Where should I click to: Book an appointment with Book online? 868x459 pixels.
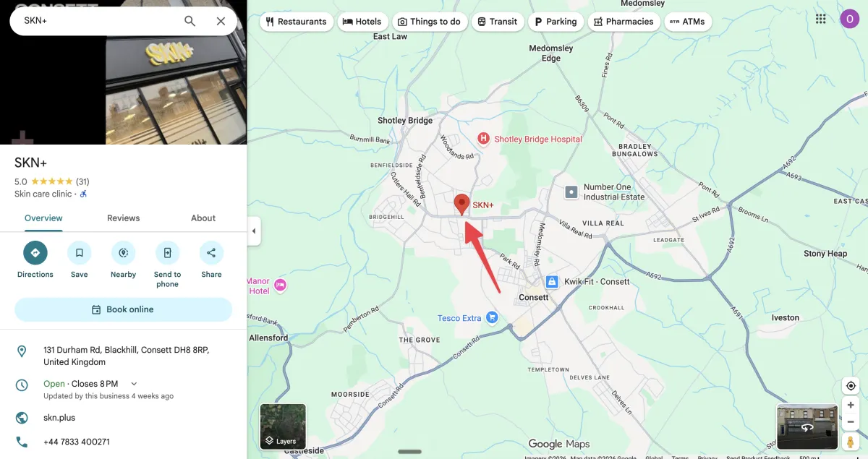click(x=123, y=309)
